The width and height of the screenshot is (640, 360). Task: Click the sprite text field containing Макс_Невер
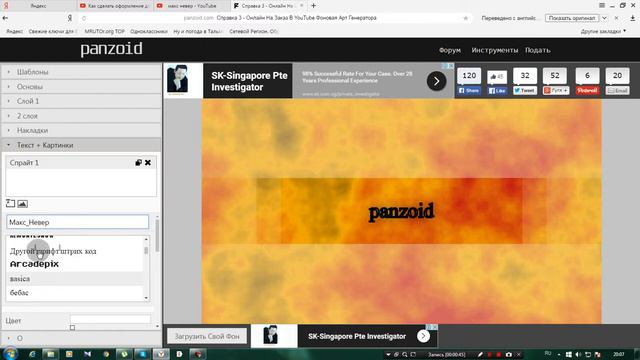[x=78, y=222]
